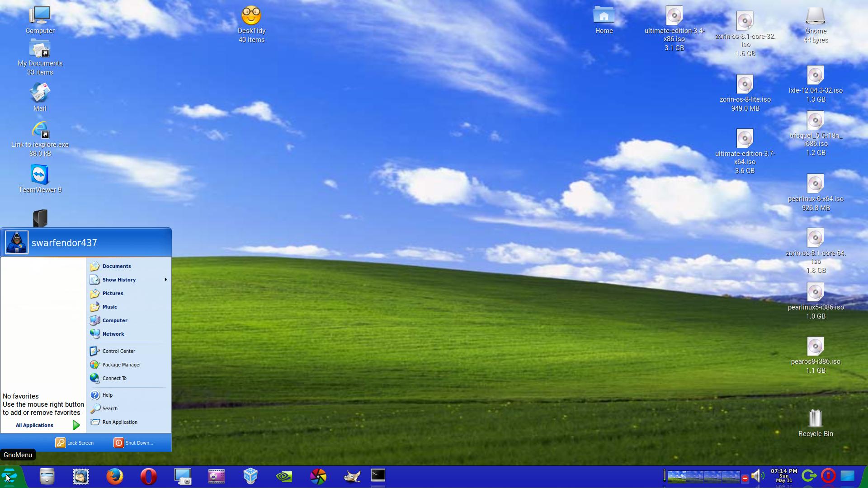This screenshot has height=488, width=868.
Task: Open the date and time clock
Action: (x=783, y=476)
